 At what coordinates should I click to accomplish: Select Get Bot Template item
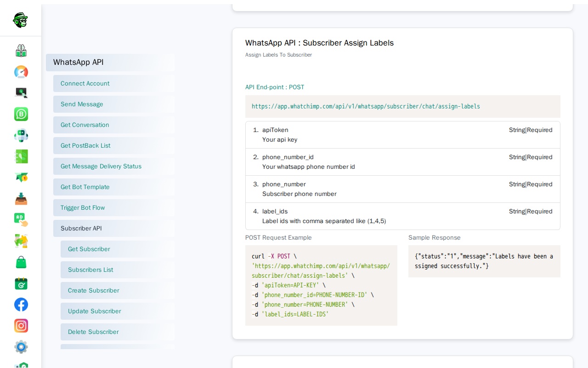114,187
